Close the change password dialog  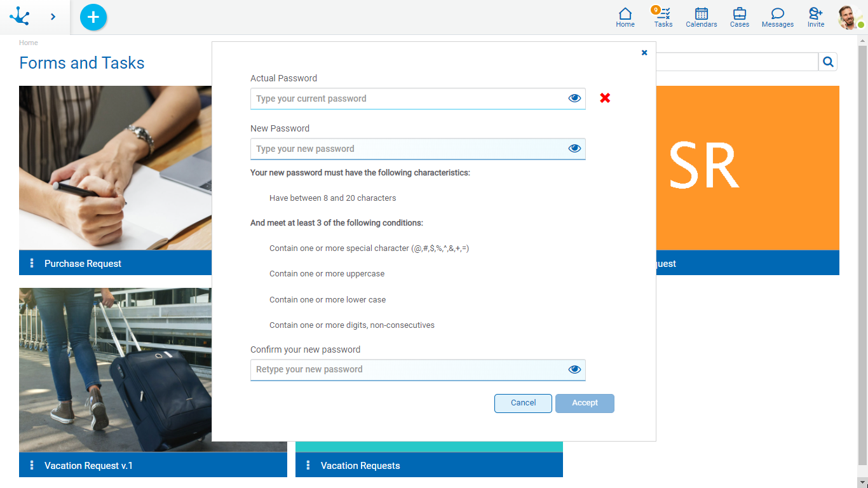tap(644, 53)
